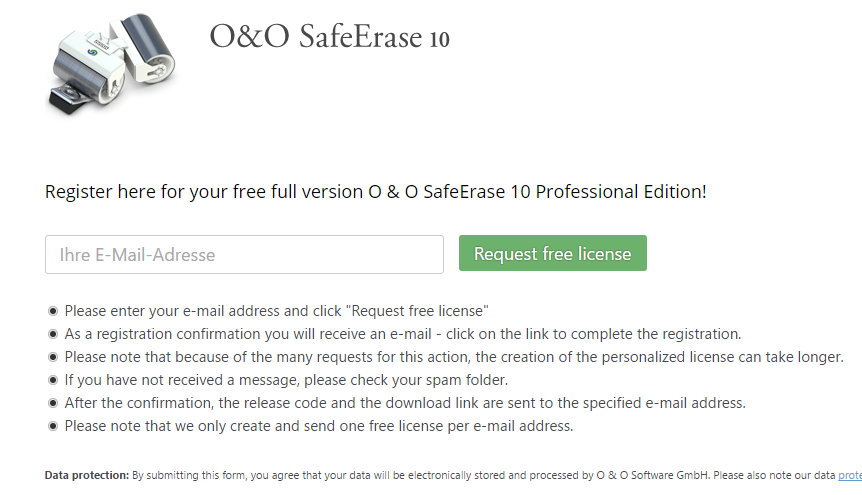Click the bold "Data protection:" label

coord(87,475)
